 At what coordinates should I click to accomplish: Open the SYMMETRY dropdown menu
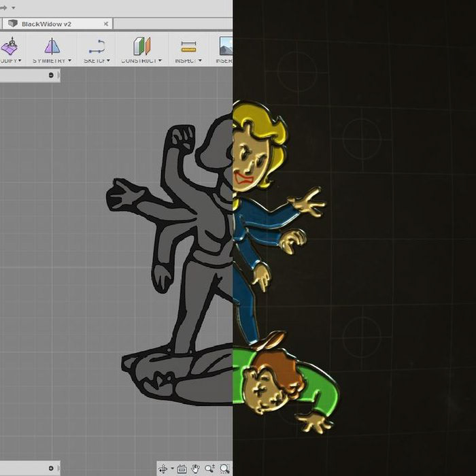[52, 61]
